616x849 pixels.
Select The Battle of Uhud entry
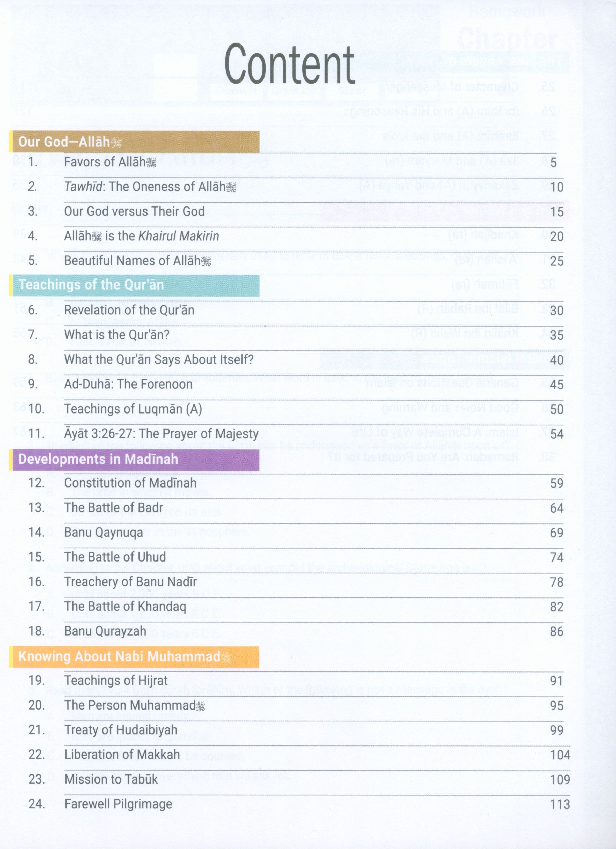[115, 557]
